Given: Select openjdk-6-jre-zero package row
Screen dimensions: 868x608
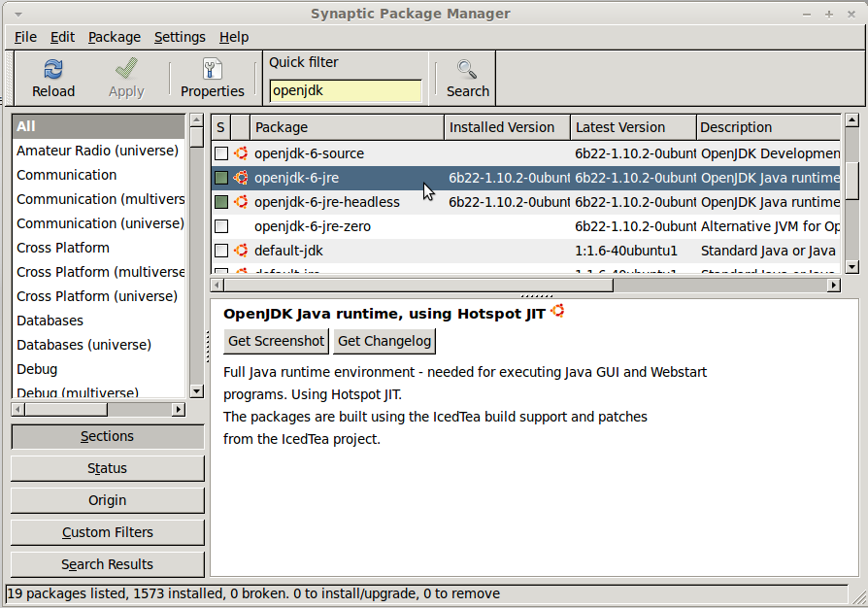Looking at the screenshot, I should (526, 226).
